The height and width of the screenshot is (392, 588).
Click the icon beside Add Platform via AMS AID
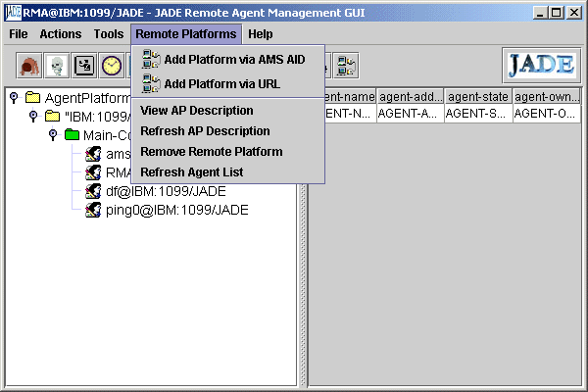tap(151, 59)
